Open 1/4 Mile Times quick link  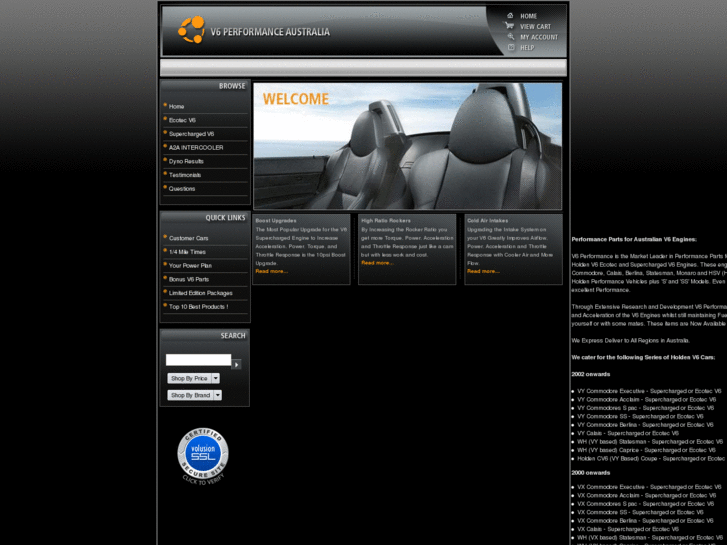[x=187, y=252]
